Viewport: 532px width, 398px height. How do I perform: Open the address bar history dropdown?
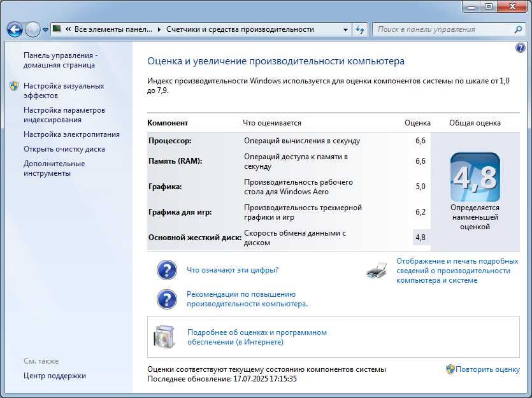(345, 30)
